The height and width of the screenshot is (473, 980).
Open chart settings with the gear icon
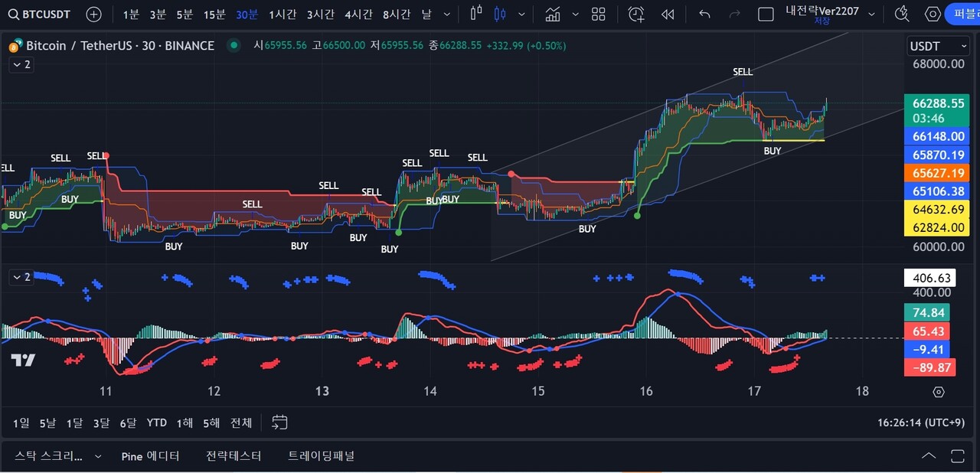point(932,14)
